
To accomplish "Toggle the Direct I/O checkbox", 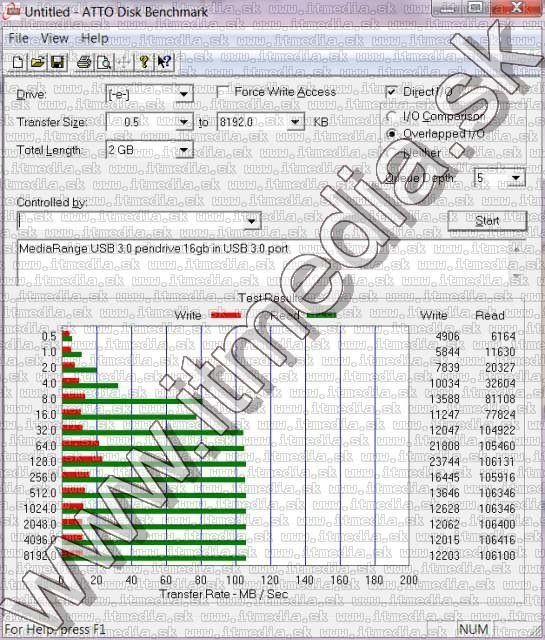I will click(391, 92).
